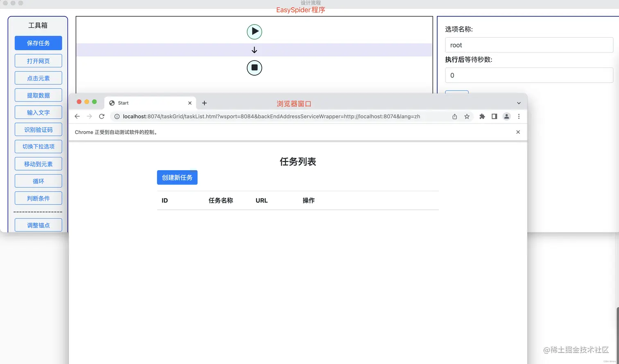619x364 pixels.
Task: Click the play button to run the flow
Action: click(254, 31)
